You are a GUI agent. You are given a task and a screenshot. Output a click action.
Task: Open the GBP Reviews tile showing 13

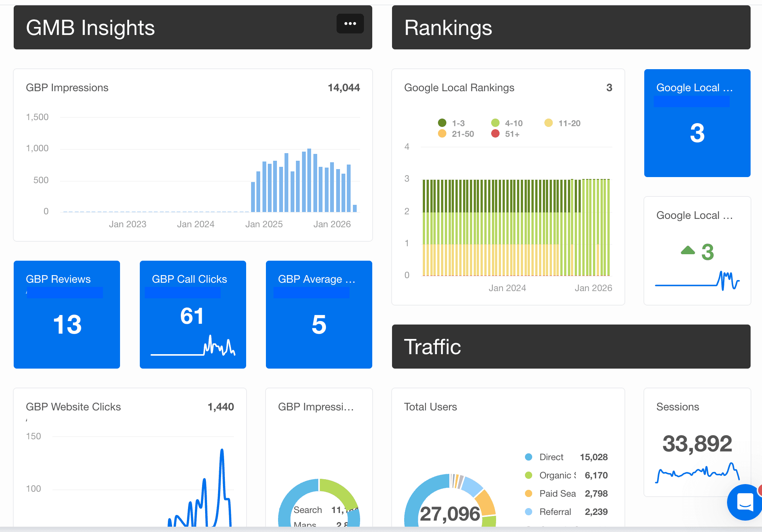point(67,315)
